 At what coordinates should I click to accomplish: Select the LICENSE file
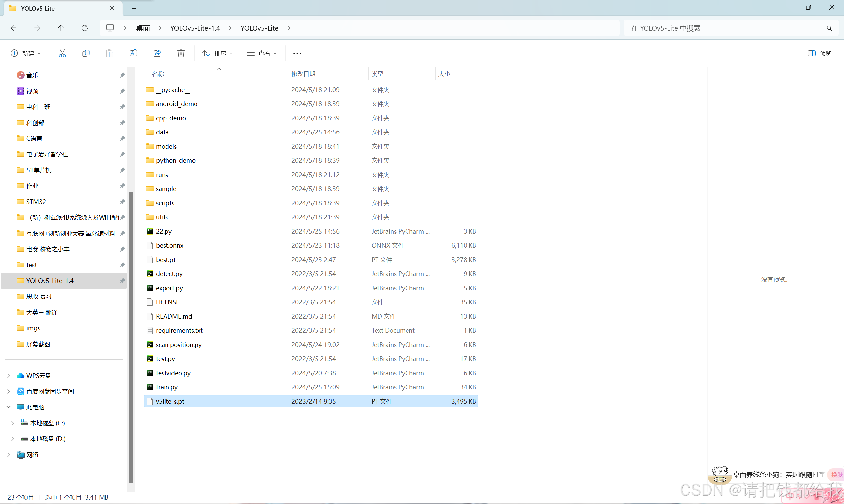(167, 302)
